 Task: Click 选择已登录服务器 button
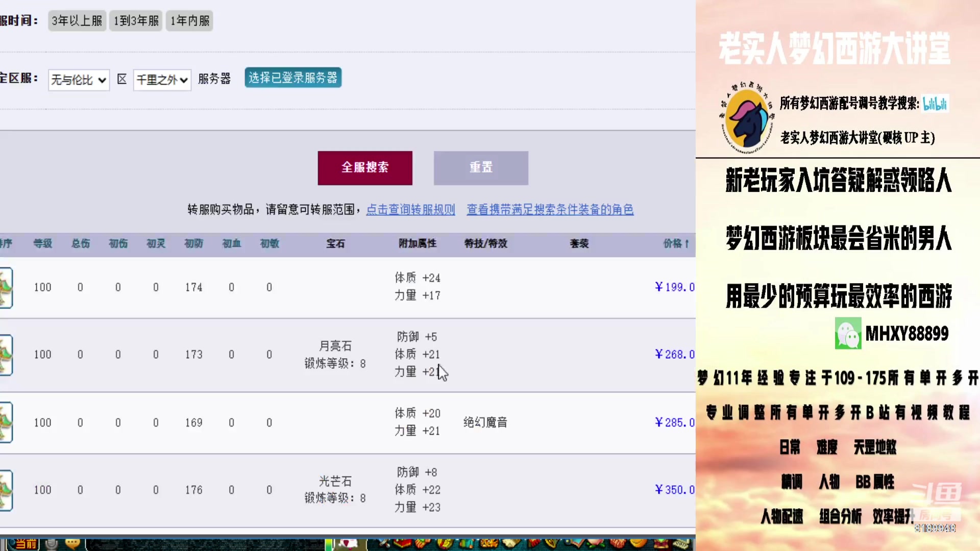point(293,78)
